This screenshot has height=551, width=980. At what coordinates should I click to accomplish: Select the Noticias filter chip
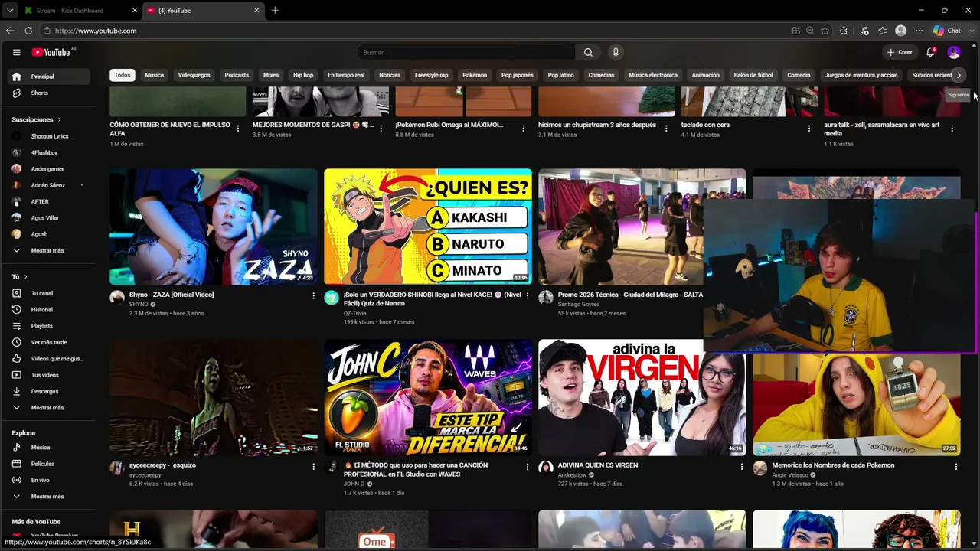click(x=390, y=75)
